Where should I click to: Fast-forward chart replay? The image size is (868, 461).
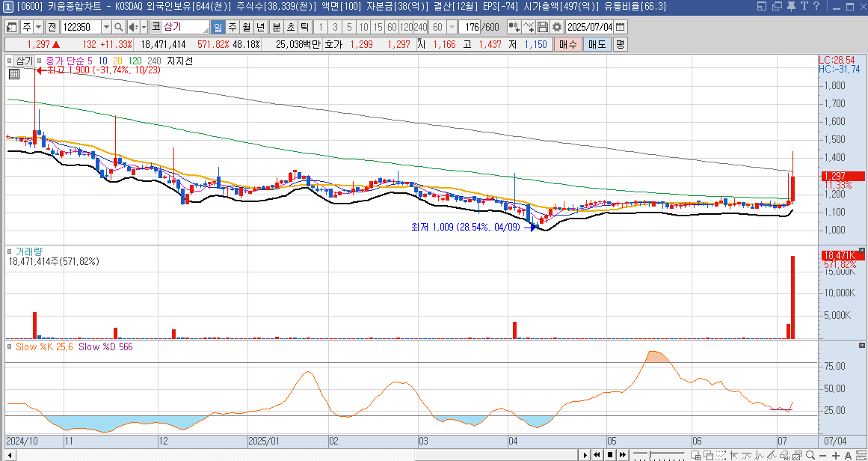tap(623, 455)
